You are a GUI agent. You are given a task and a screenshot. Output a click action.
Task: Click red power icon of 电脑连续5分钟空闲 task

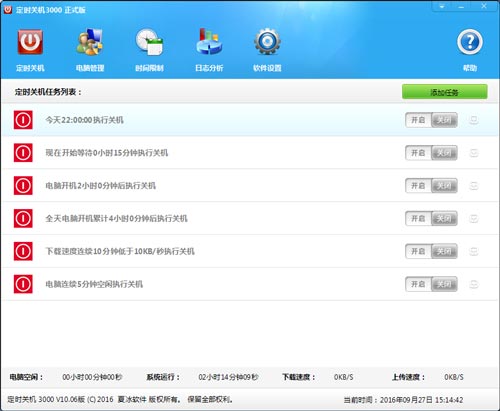[x=23, y=284]
